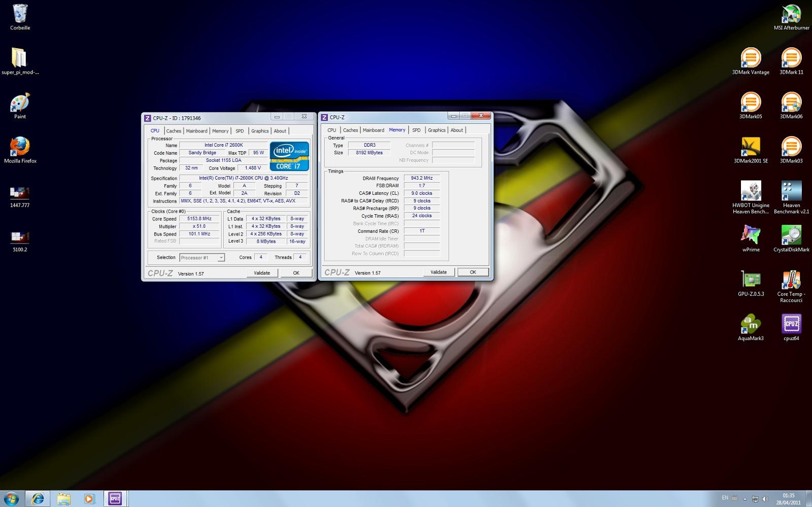
Task: Launch AquaMark3 desktop shortcut
Action: [x=751, y=327]
